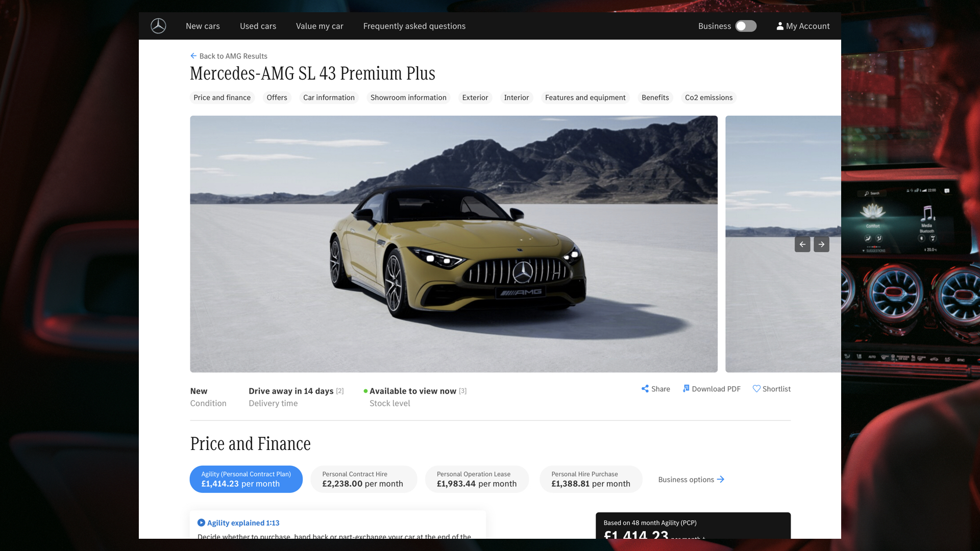Go back to the previous gallery photo
Image resolution: width=980 pixels, height=551 pixels.
click(802, 244)
